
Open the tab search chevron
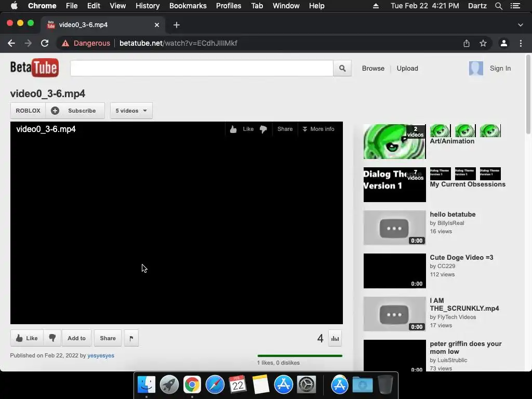(x=521, y=25)
